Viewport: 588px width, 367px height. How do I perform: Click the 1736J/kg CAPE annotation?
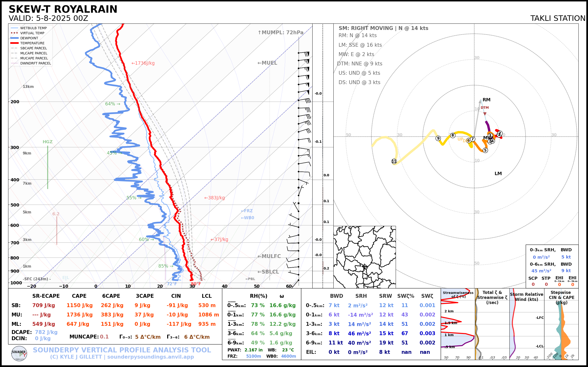tap(143, 63)
